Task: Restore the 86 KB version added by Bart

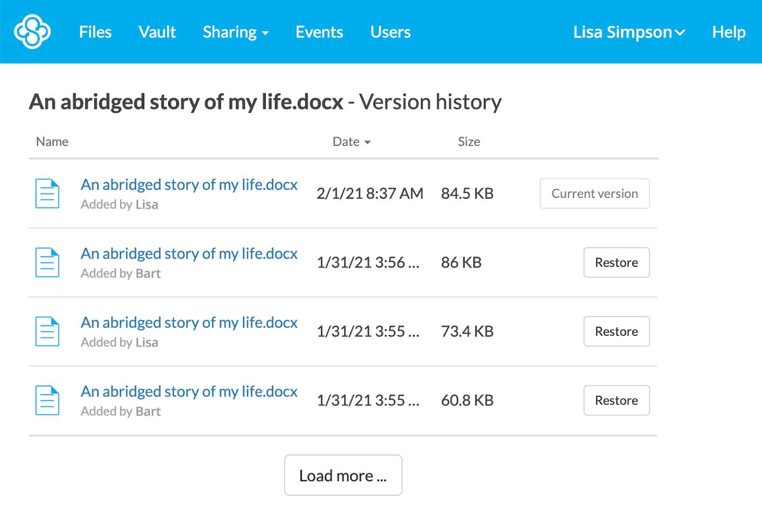Action: point(616,262)
